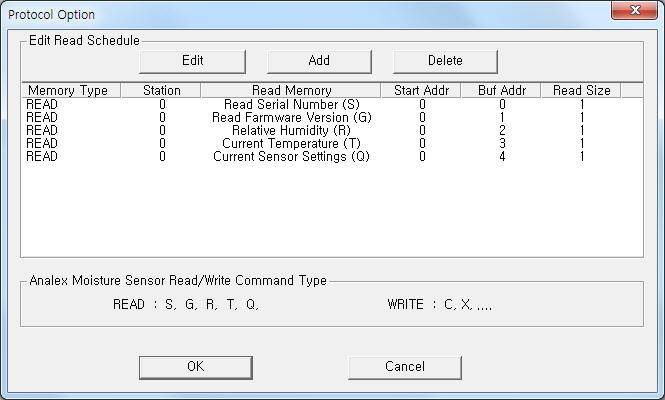The width and height of the screenshot is (665, 400).
Task: Cancel the Protocol Option dialog
Action: (405, 367)
